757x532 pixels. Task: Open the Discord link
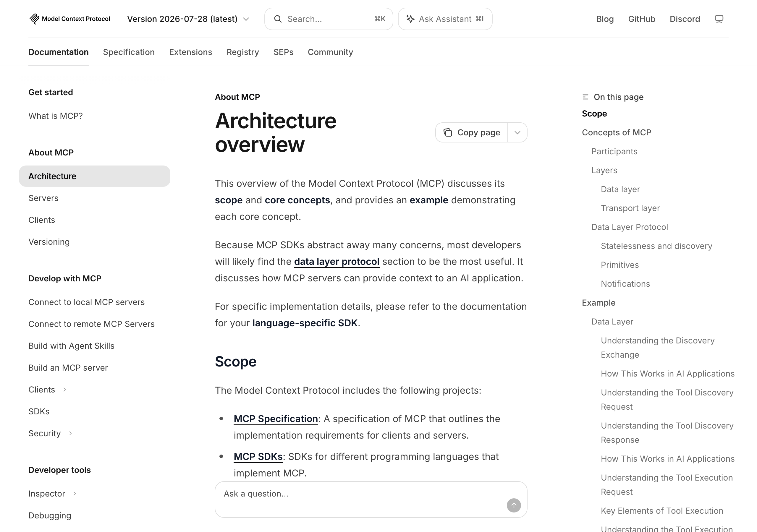(685, 19)
